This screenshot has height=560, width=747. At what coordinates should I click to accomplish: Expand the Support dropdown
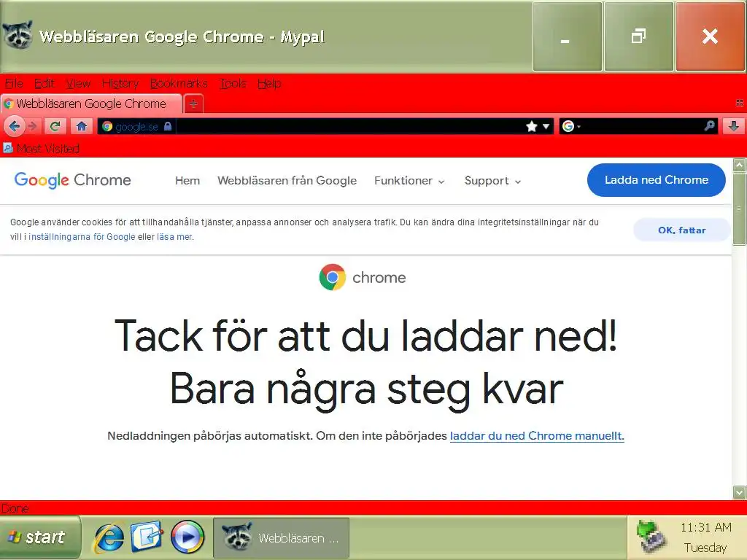492,181
